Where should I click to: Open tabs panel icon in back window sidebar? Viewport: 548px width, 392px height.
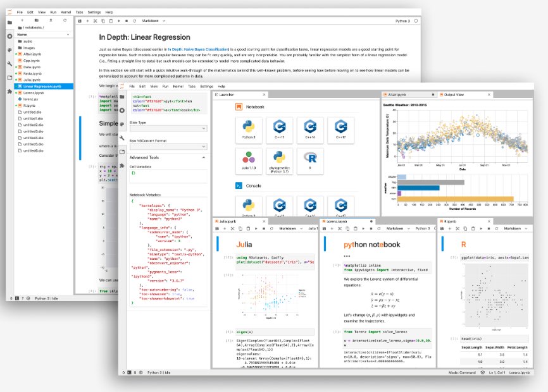9,78
